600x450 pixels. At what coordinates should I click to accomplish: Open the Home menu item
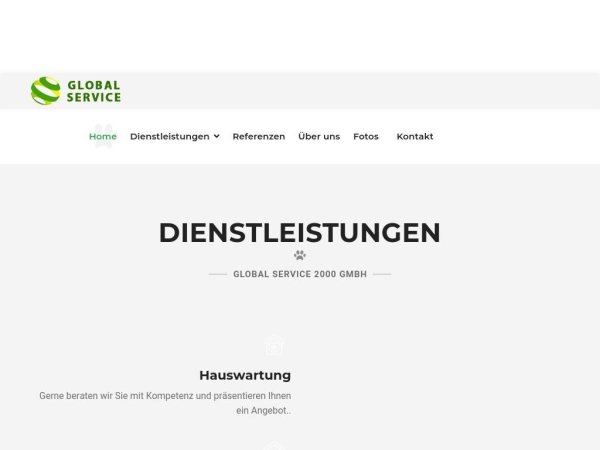(x=103, y=136)
